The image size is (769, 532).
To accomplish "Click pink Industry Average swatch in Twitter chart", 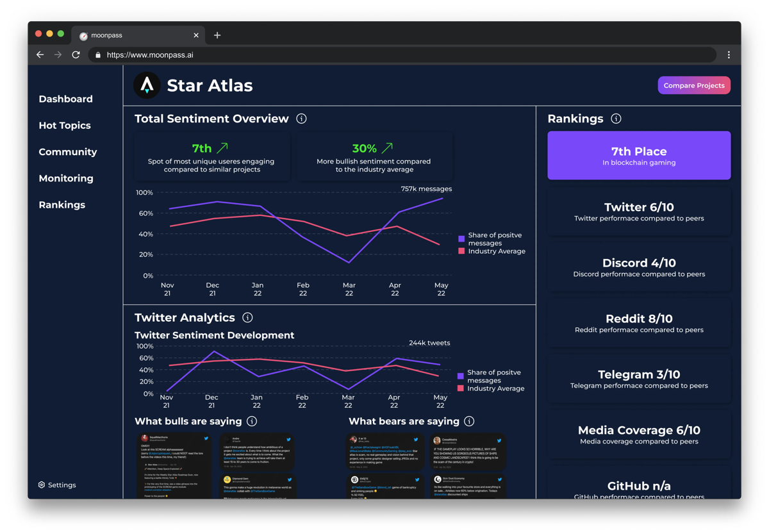I will point(461,388).
